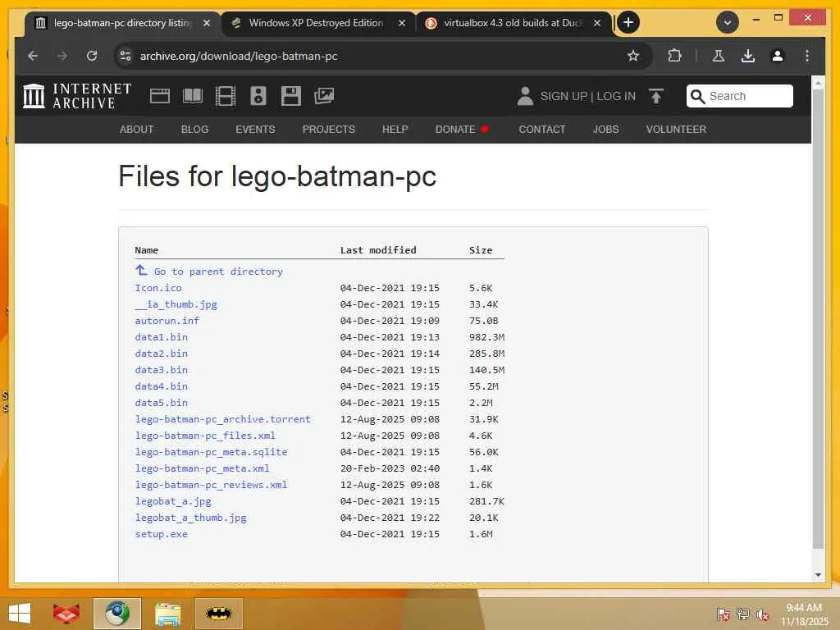Click the browser Back arrow
The height and width of the screenshot is (630, 840).
coord(33,56)
